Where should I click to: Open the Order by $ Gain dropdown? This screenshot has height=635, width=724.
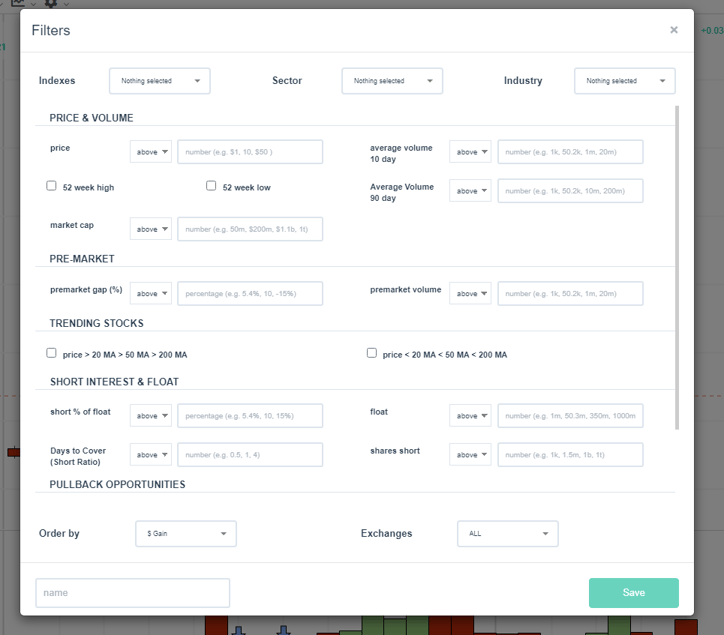pyautogui.click(x=186, y=534)
